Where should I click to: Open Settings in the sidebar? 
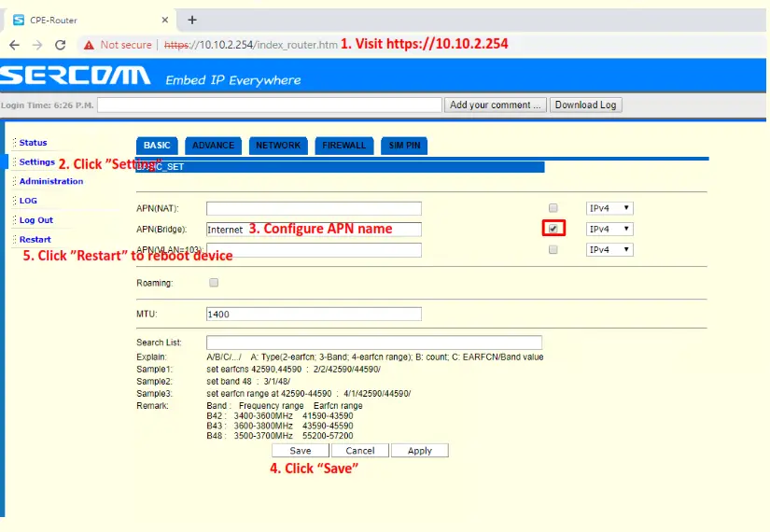click(36, 161)
